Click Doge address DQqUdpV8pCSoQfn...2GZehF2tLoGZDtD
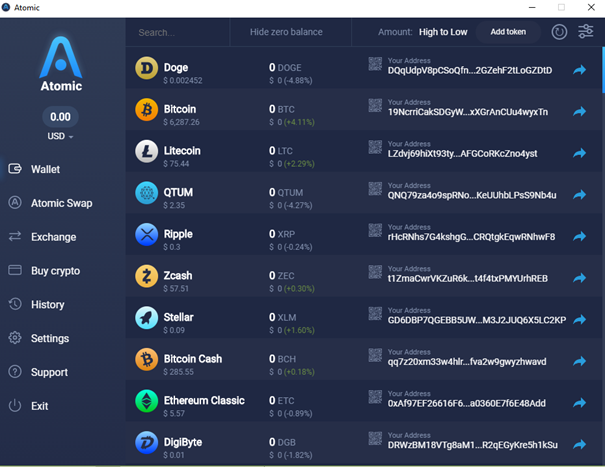Viewport: 605px width, 467px height. click(x=470, y=71)
